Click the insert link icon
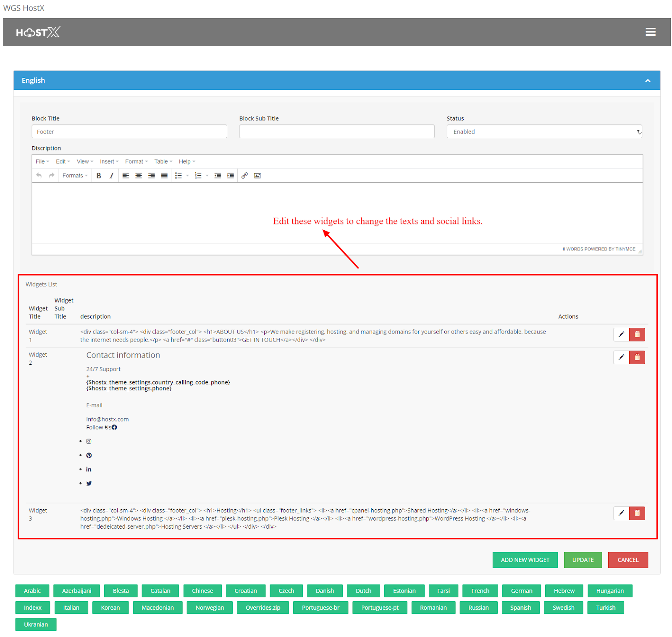 (244, 176)
